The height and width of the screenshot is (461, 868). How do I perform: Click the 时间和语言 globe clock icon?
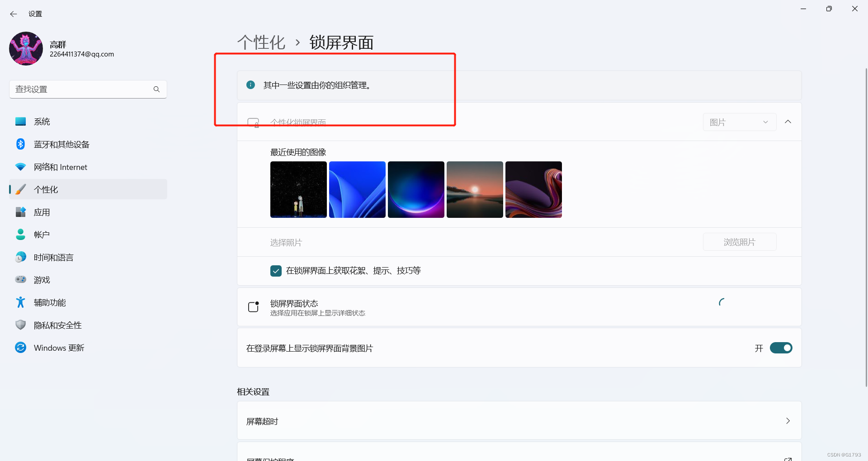pos(20,257)
